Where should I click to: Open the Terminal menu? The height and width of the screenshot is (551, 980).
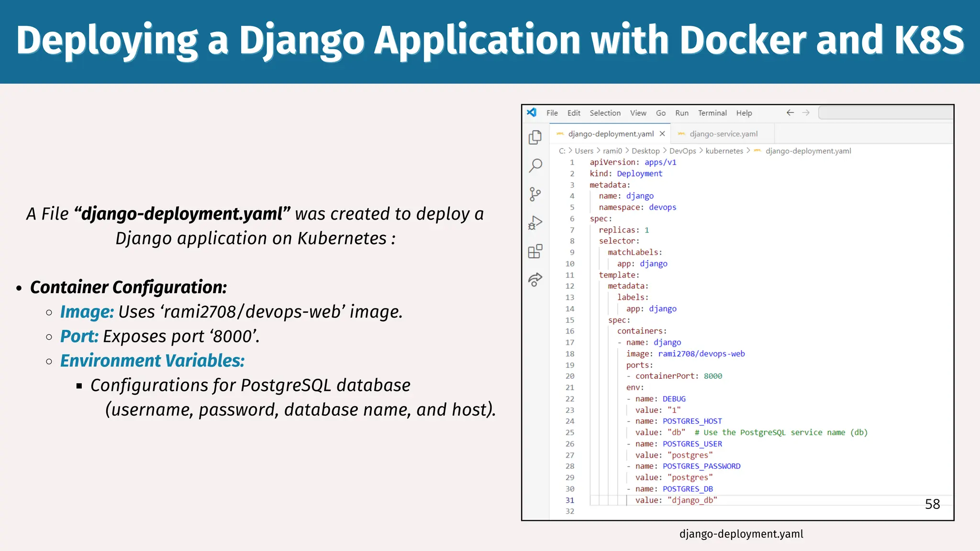[x=712, y=113]
